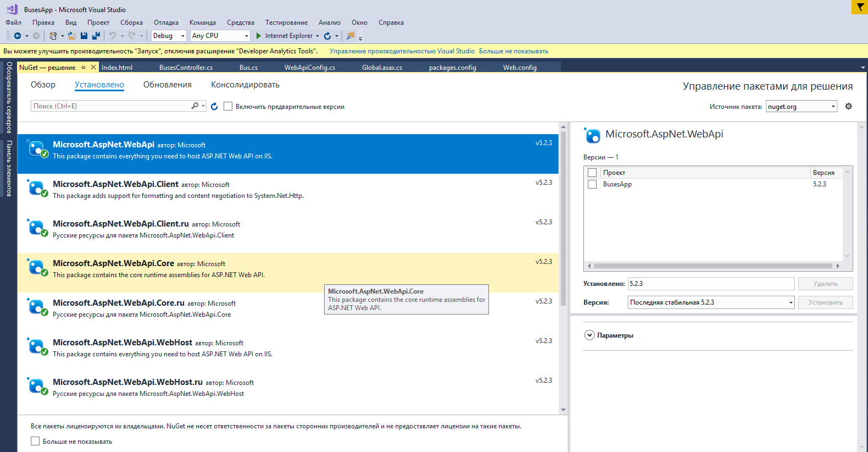
Task: Open the Debug configuration dropdown
Action: coord(169,36)
